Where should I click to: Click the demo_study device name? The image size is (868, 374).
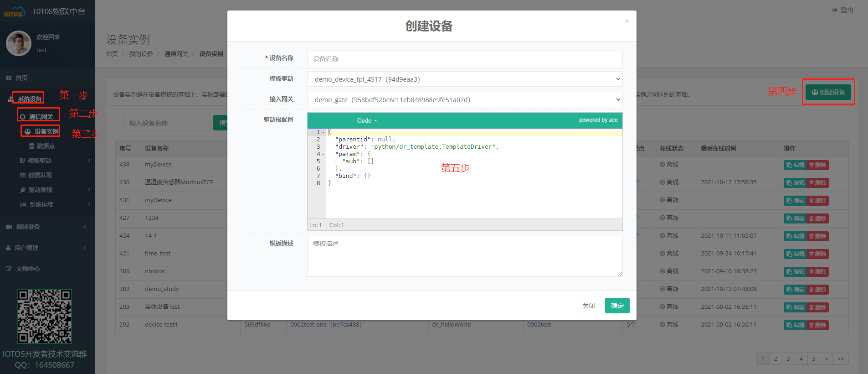162,289
